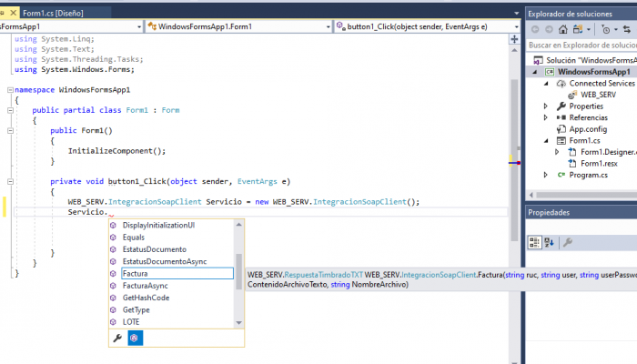Click the back arrow in Explorador de soluciones
This screenshot has height=364, width=637.
tap(535, 29)
